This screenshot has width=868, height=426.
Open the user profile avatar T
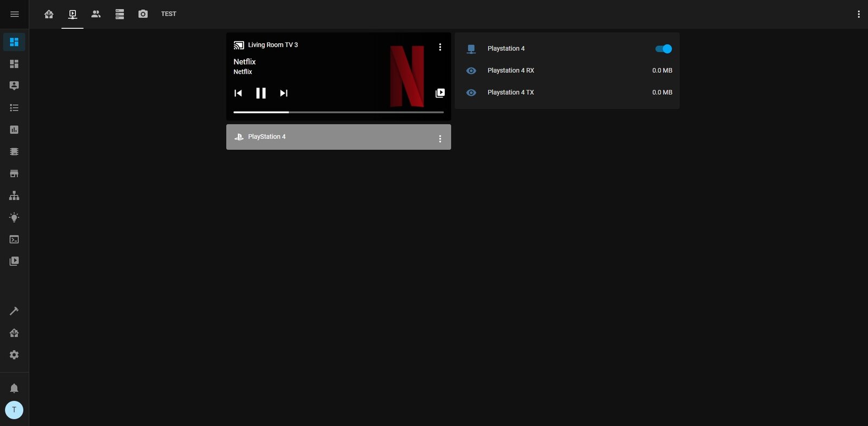14,410
